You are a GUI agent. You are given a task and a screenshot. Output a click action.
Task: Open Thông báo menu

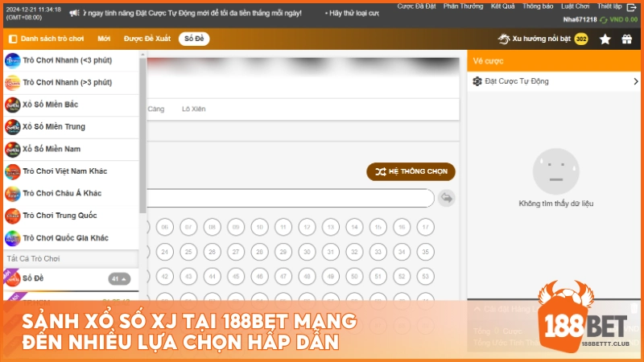pyautogui.click(x=538, y=6)
